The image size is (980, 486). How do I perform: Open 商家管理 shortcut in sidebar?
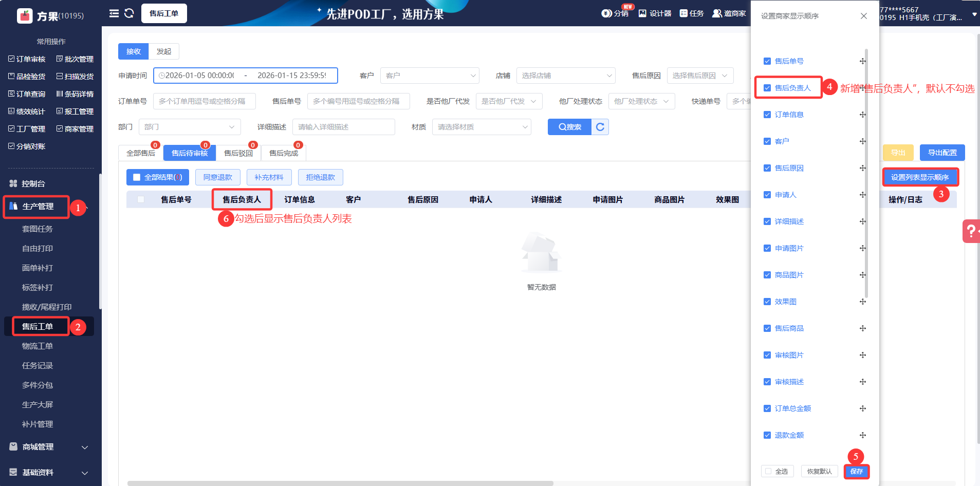75,129
